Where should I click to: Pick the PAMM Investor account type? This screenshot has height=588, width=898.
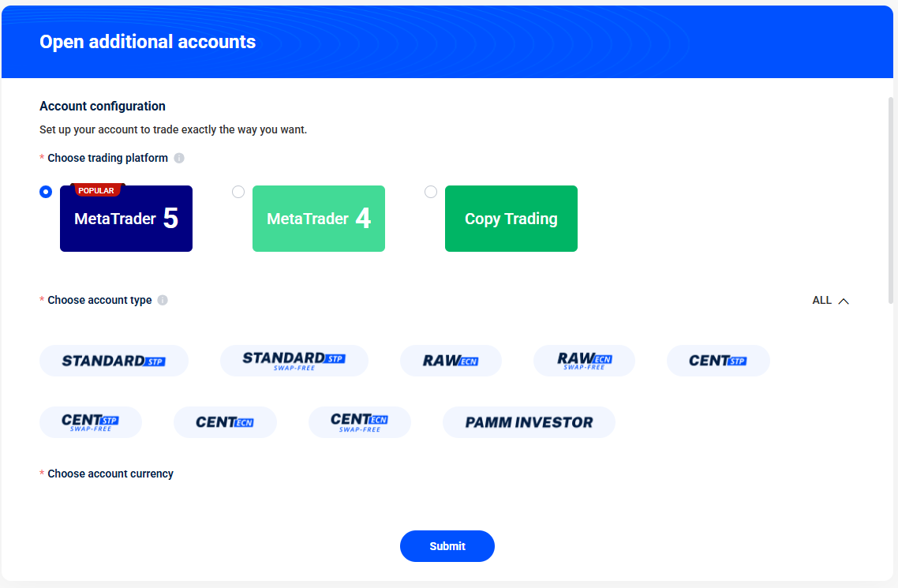(x=529, y=422)
